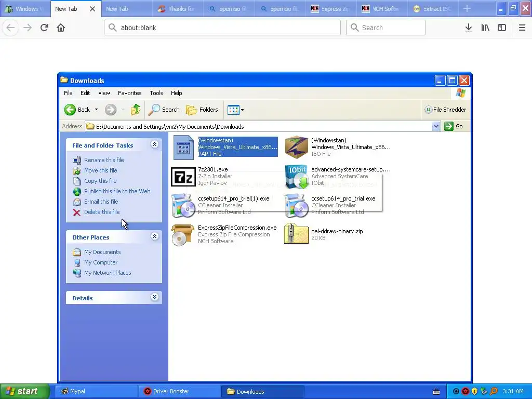Expand the address bar dropdown
Screen dimensions: 532x399
(x=436, y=127)
